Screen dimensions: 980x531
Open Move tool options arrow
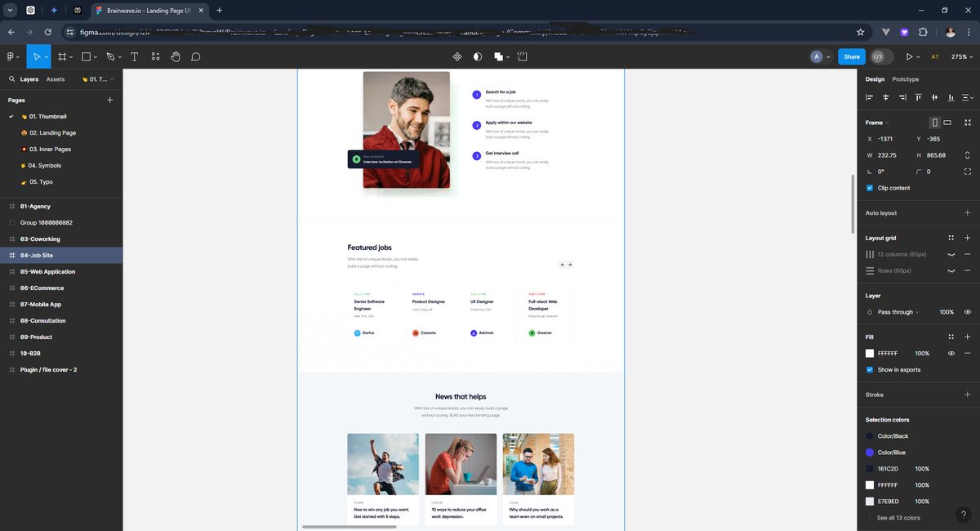point(47,56)
